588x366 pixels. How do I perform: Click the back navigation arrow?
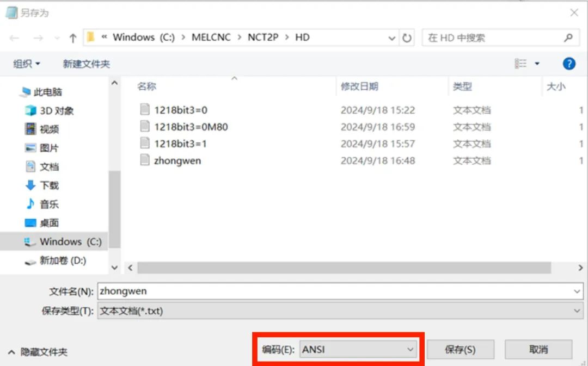click(14, 38)
